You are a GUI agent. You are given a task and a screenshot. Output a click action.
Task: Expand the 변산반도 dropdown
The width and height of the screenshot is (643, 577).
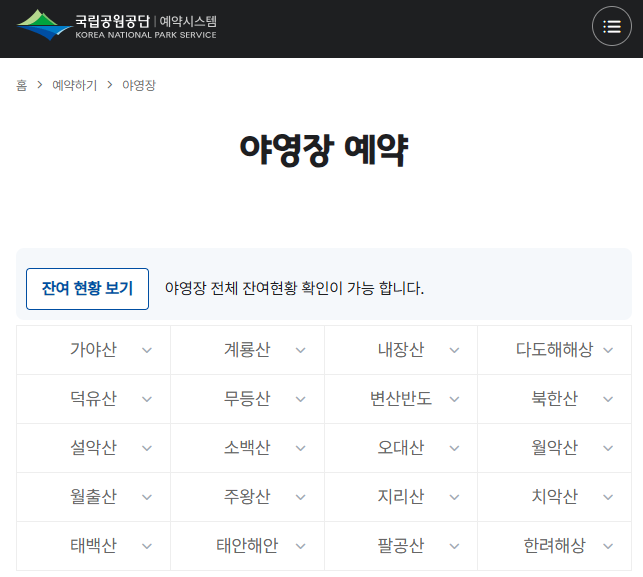click(x=401, y=399)
